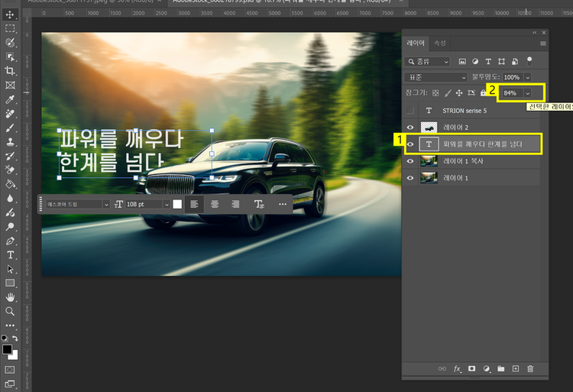
Task: Select the Eraser tool
Action: (x=10, y=170)
